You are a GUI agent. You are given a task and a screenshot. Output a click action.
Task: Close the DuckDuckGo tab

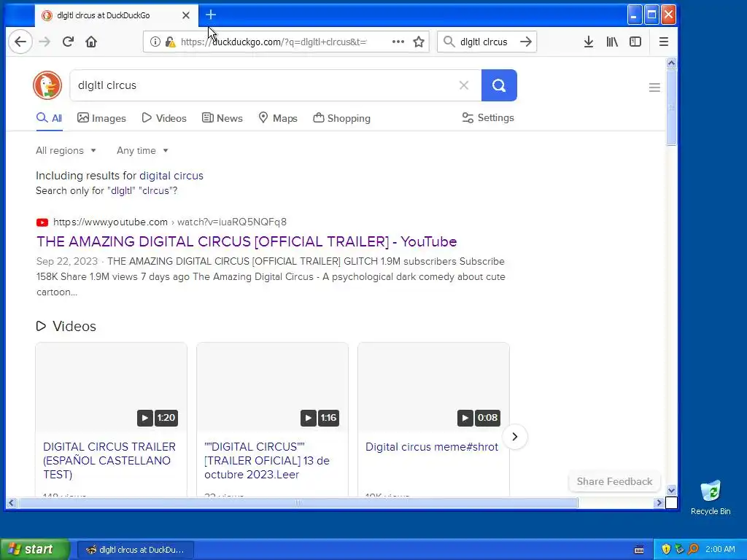pyautogui.click(x=186, y=15)
